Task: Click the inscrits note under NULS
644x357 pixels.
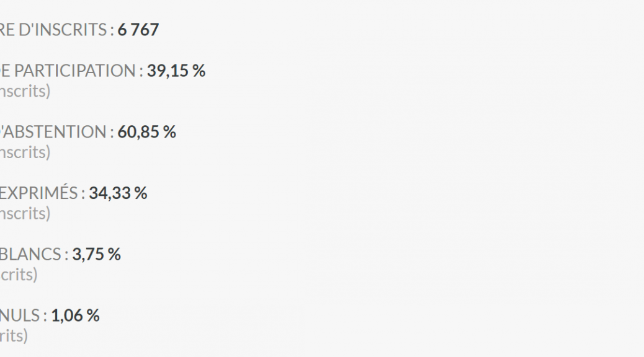Action: tap(14, 336)
